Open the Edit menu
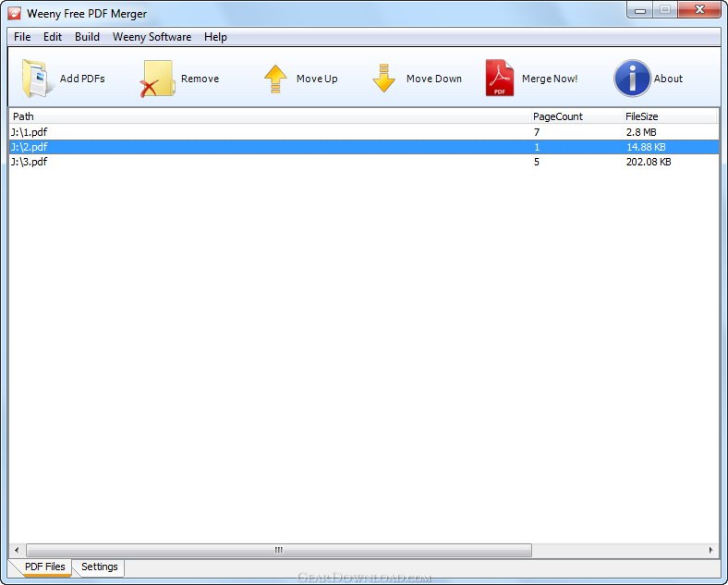Viewport: 728px width, 585px height. click(53, 37)
